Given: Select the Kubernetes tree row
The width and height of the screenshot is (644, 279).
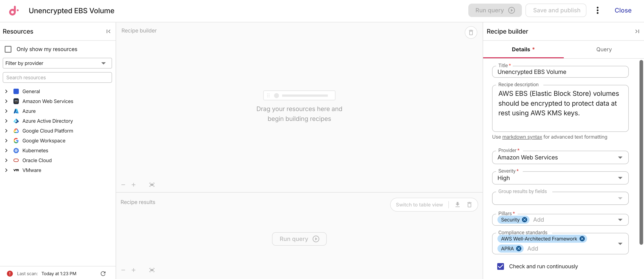Looking at the screenshot, I should [58, 150].
